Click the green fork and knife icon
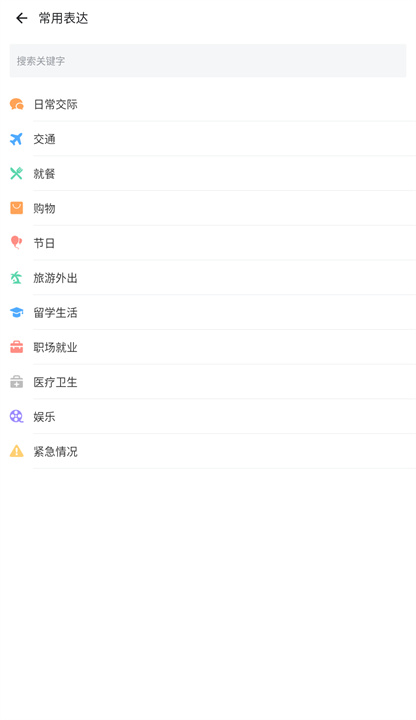 pos(17,174)
